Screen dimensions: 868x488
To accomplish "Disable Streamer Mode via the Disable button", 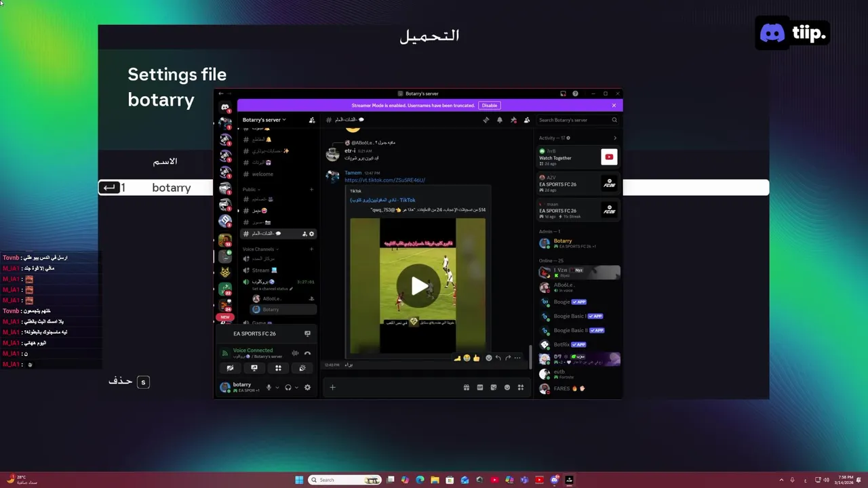I will 490,105.
